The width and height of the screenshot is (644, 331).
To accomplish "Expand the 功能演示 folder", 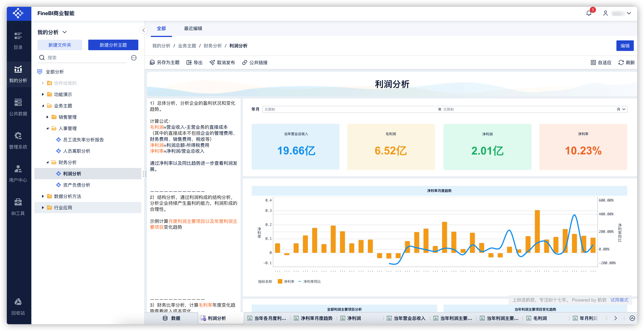I will coord(43,94).
